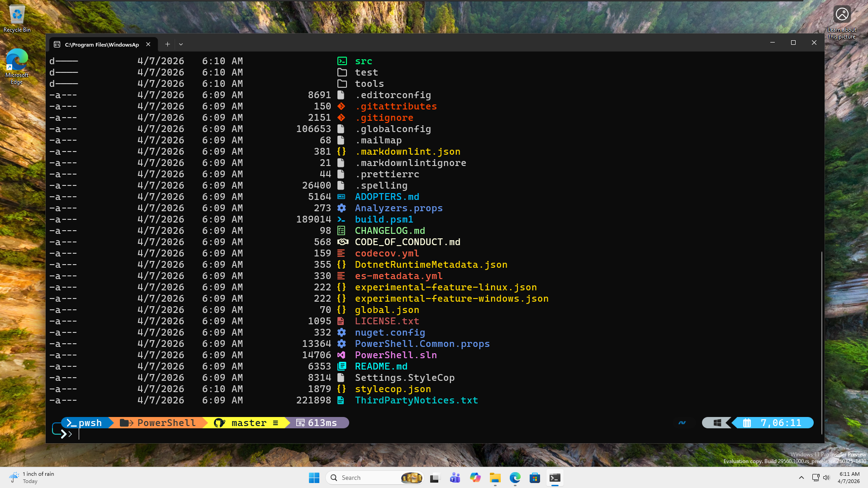The image size is (868, 488).
Task: Click the experimental-feature-linux.json file name
Action: pyautogui.click(x=446, y=287)
